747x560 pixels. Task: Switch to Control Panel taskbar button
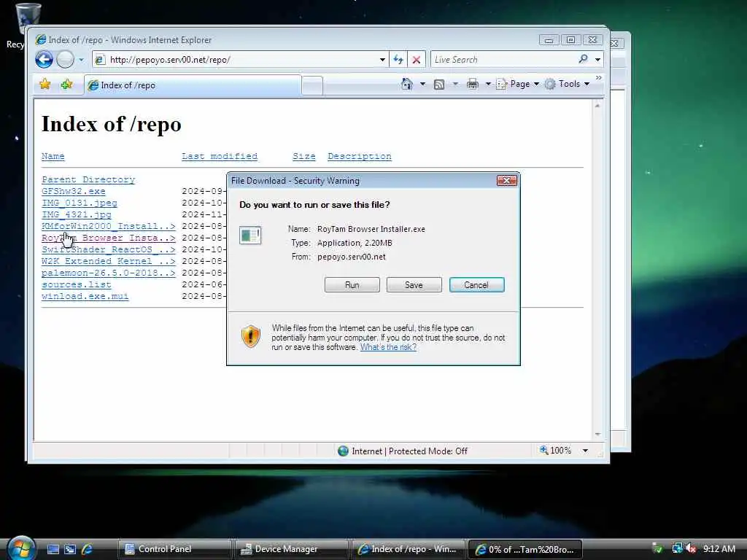tap(174, 549)
